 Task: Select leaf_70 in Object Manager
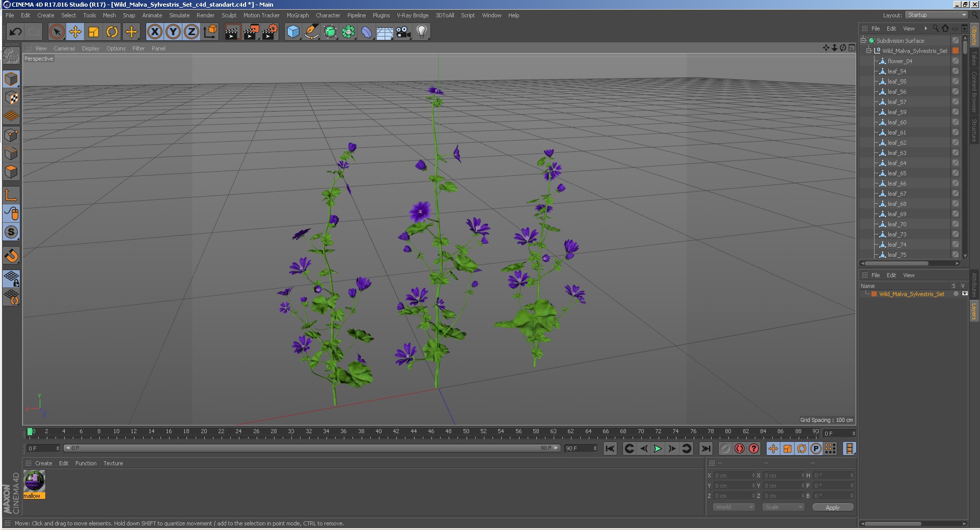(x=897, y=224)
